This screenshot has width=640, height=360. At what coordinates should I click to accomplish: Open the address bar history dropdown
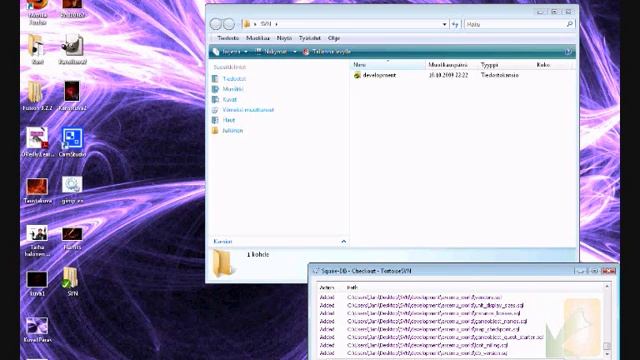click(x=444, y=24)
